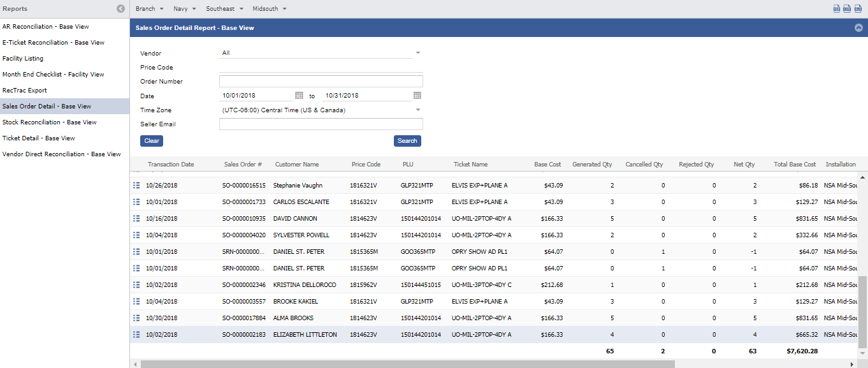Open the Southeast menu

(224, 9)
